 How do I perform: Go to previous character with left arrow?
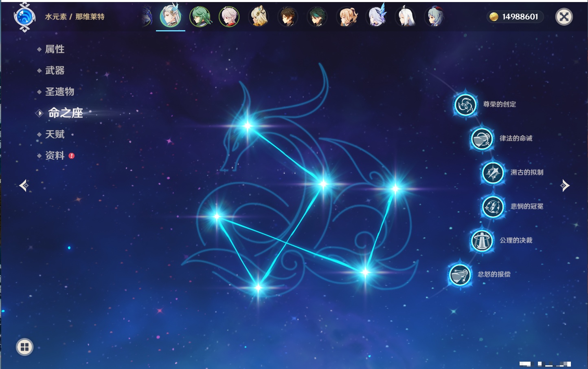(24, 186)
